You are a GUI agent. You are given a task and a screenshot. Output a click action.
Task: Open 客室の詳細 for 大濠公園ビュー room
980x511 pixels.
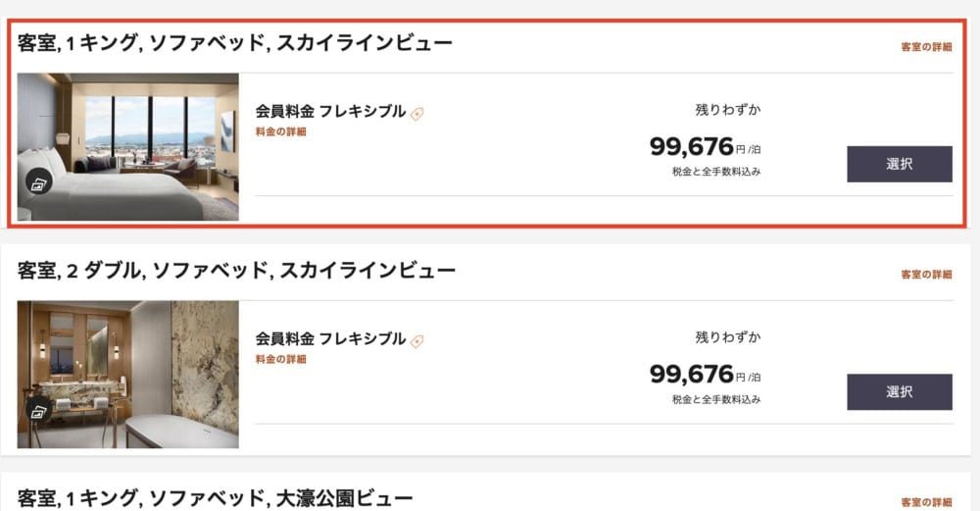click(x=926, y=502)
